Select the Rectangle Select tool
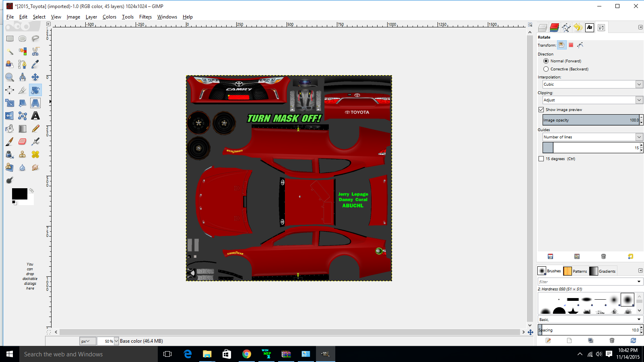 [10, 39]
